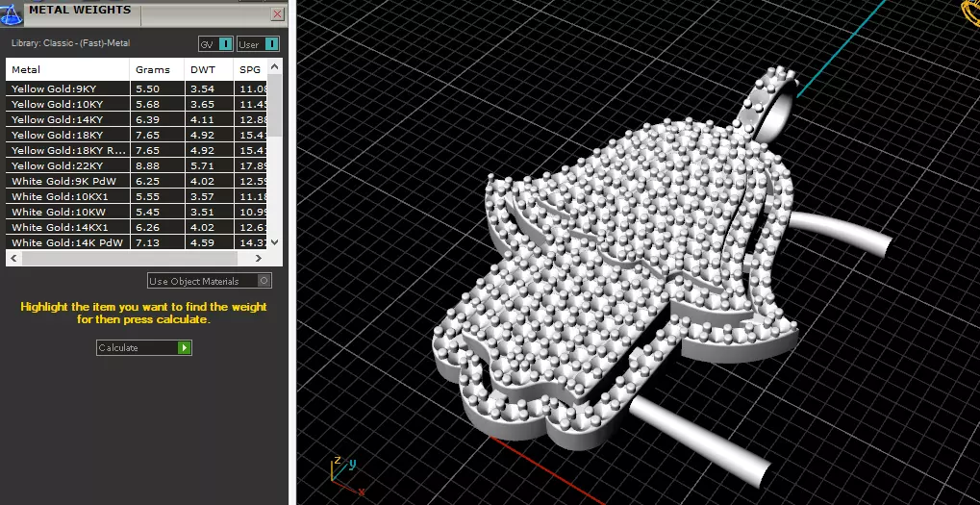Click the 5.45 grams value

(147, 212)
